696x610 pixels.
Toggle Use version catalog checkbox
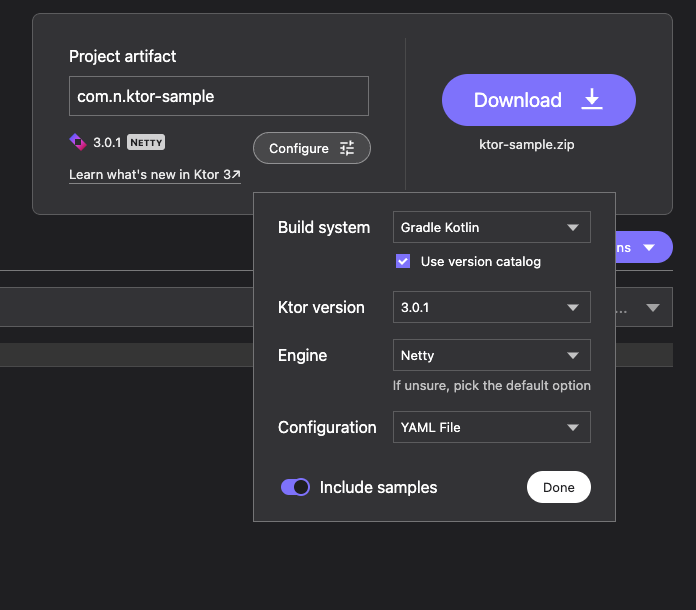click(403, 261)
